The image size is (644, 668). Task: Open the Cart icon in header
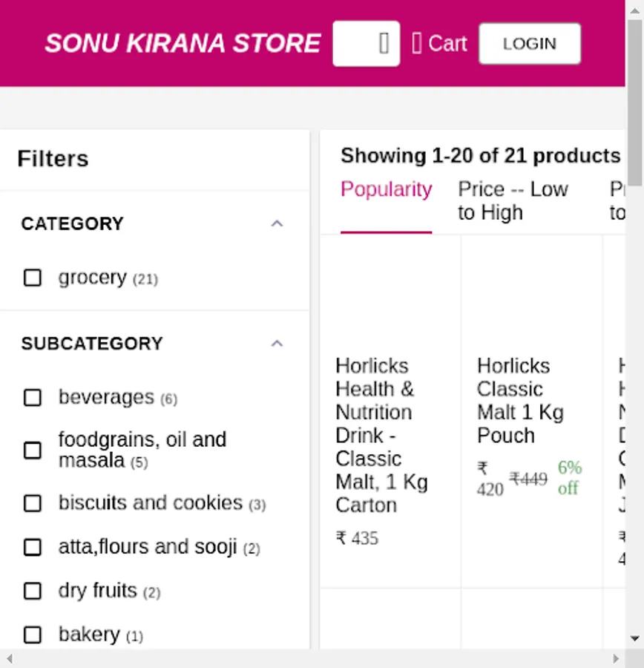point(439,44)
